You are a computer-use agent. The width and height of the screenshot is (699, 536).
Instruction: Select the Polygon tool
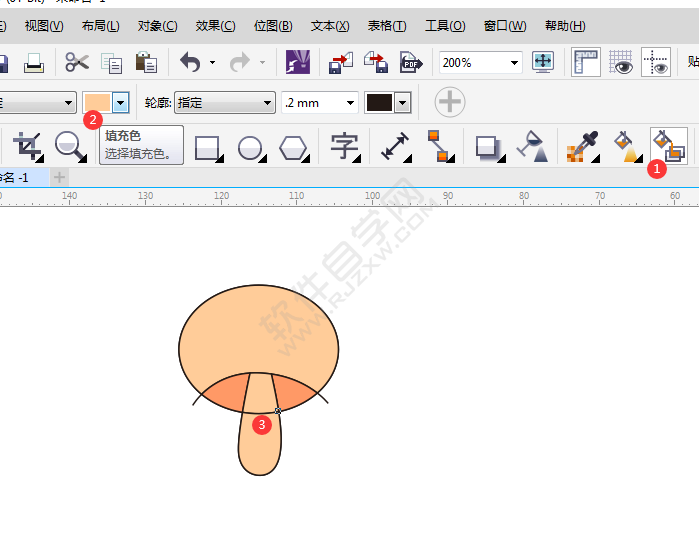293,148
